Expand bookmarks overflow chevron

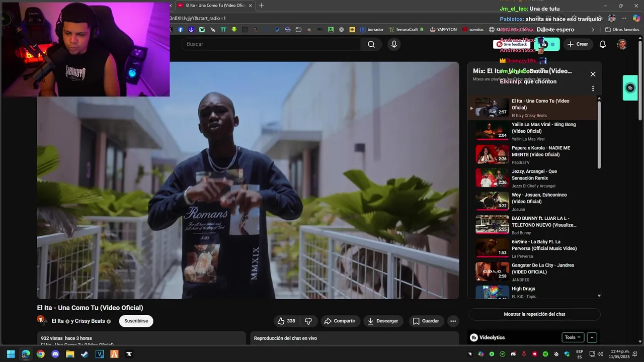(593, 30)
